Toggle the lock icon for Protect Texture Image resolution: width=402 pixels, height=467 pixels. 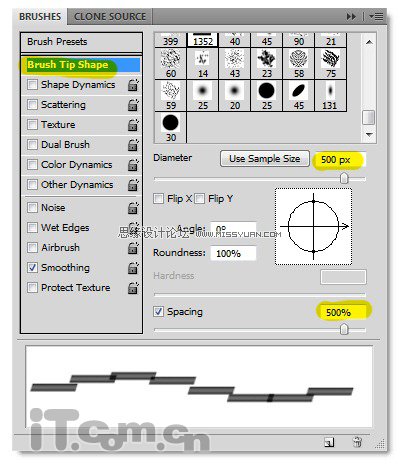[133, 288]
